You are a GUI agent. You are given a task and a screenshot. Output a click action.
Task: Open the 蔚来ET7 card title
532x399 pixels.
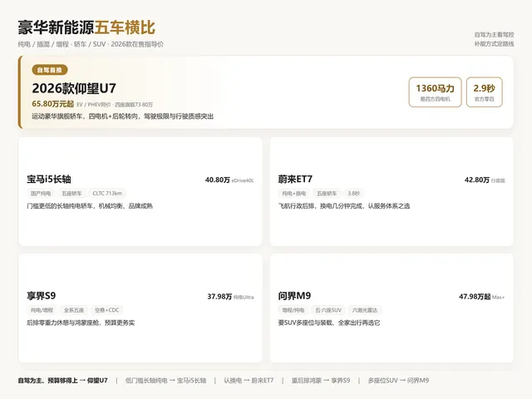tap(295, 180)
